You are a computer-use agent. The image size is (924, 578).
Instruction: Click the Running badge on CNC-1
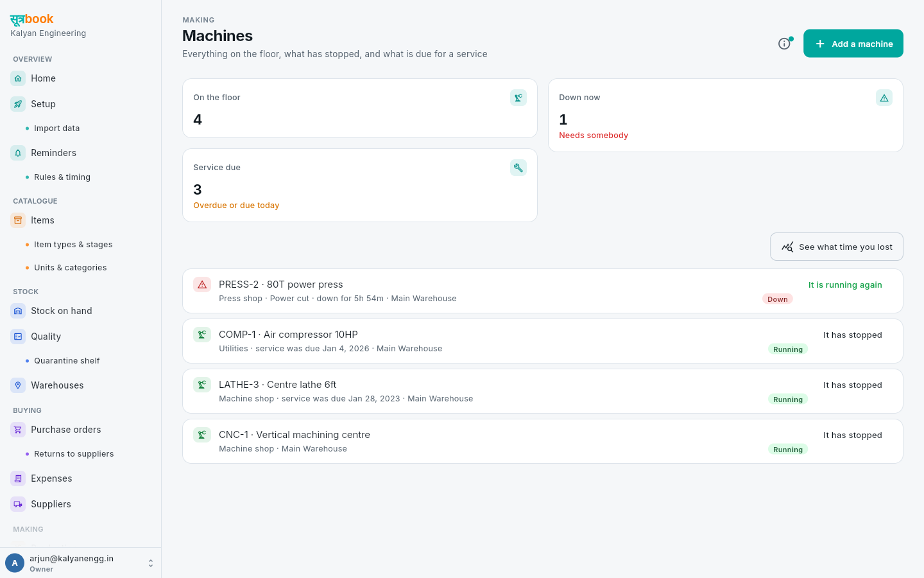(788, 450)
